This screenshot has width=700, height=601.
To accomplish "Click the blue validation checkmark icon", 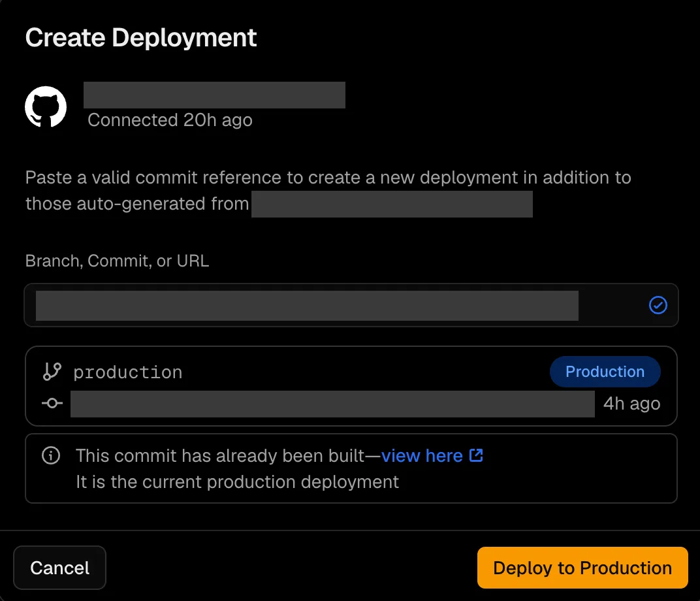I will click(658, 306).
